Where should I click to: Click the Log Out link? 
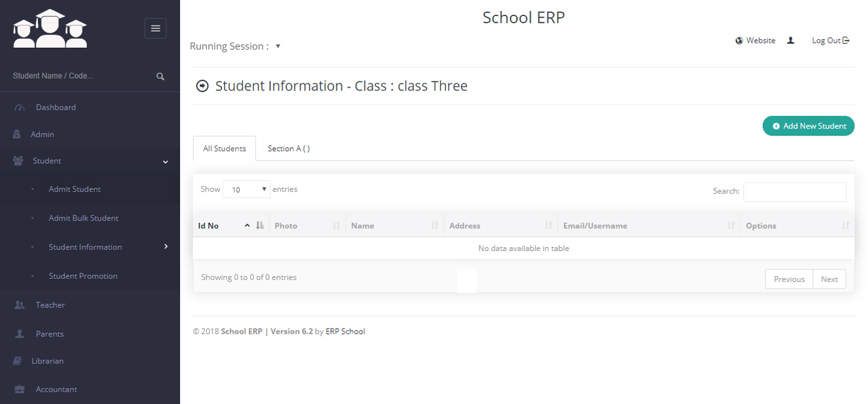[830, 41]
